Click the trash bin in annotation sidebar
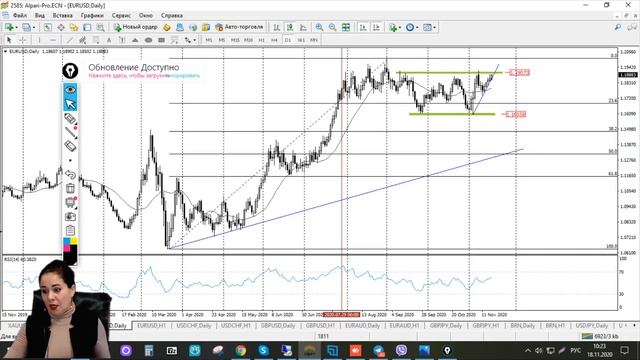640x360 pixels. pos(70,188)
